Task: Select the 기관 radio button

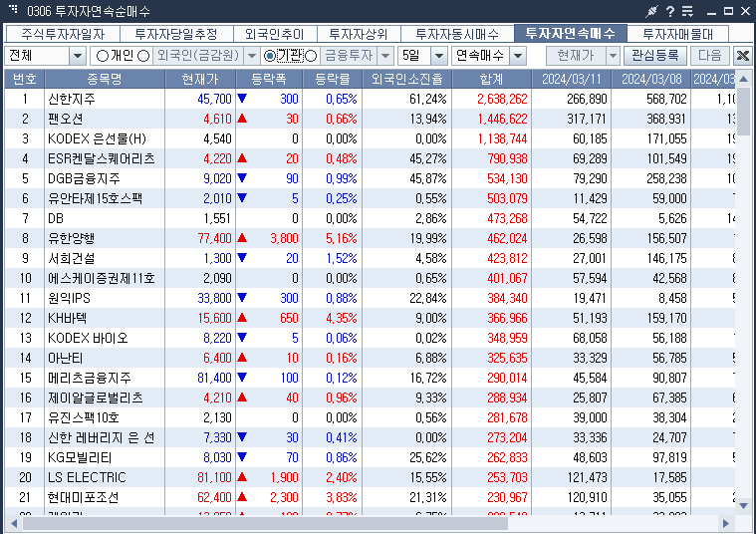Action: [270, 56]
